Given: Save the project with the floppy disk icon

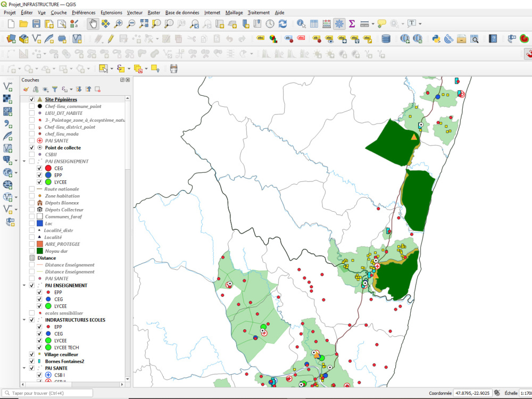Looking at the screenshot, I should tap(36, 24).
